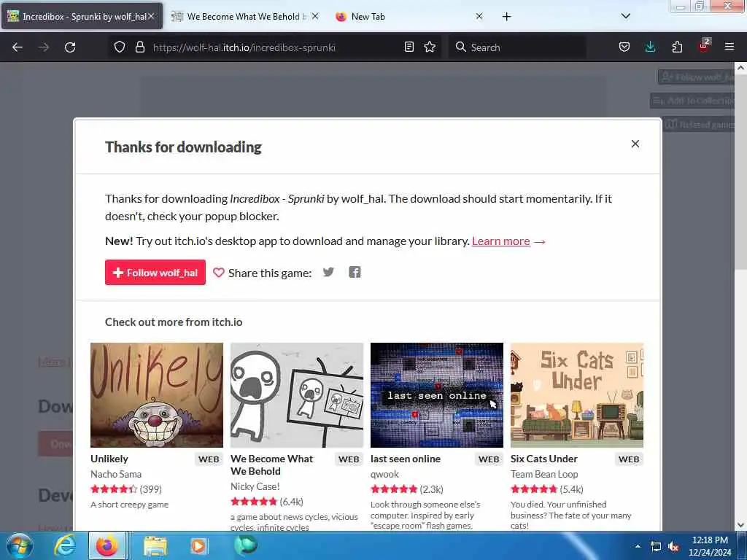This screenshot has width=747, height=560.
Task: Open the tracking protection shield icon
Action: click(120, 47)
